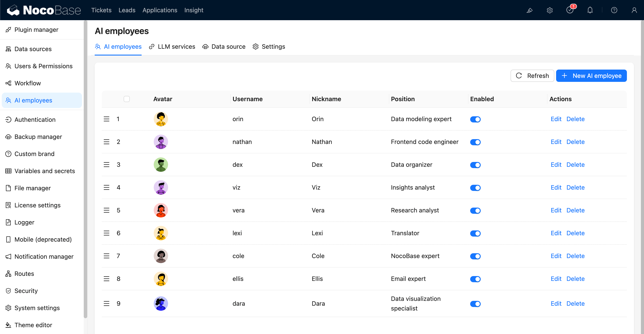
Task: Open Workflow in the sidebar
Action: tap(27, 83)
